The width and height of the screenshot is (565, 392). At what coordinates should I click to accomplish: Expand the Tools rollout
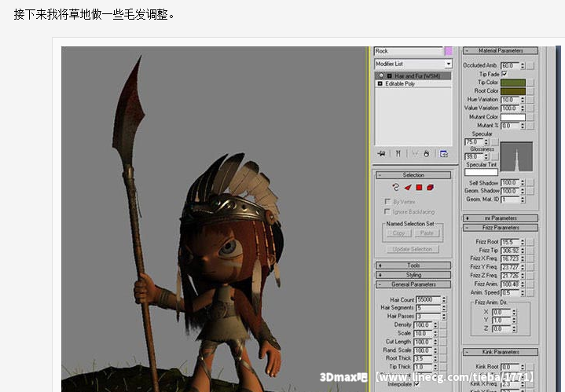point(413,266)
